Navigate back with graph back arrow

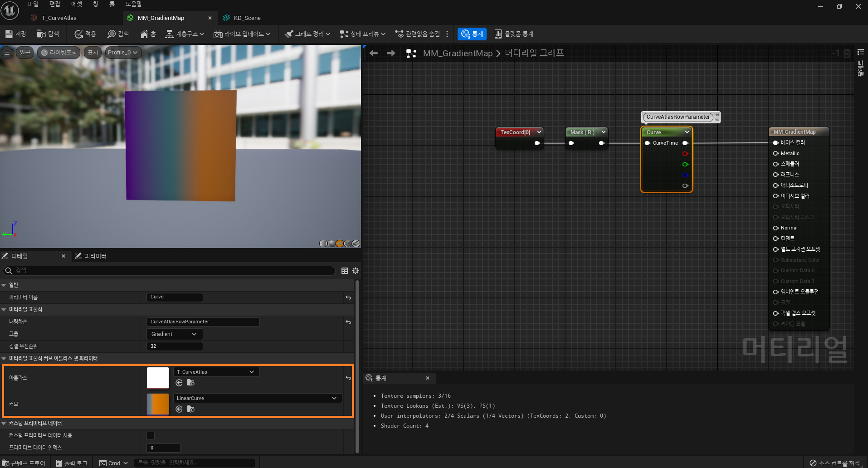[x=374, y=54]
